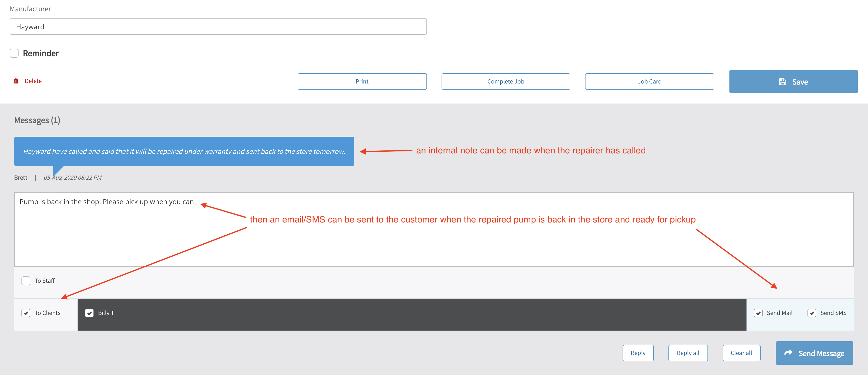Image resolution: width=868 pixels, height=376 pixels.
Task: Click the Manufacturer field label
Action: 30,9
